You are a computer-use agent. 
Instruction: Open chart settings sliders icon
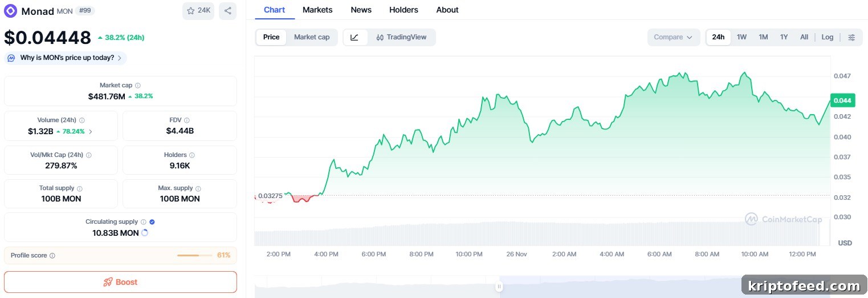pos(851,37)
